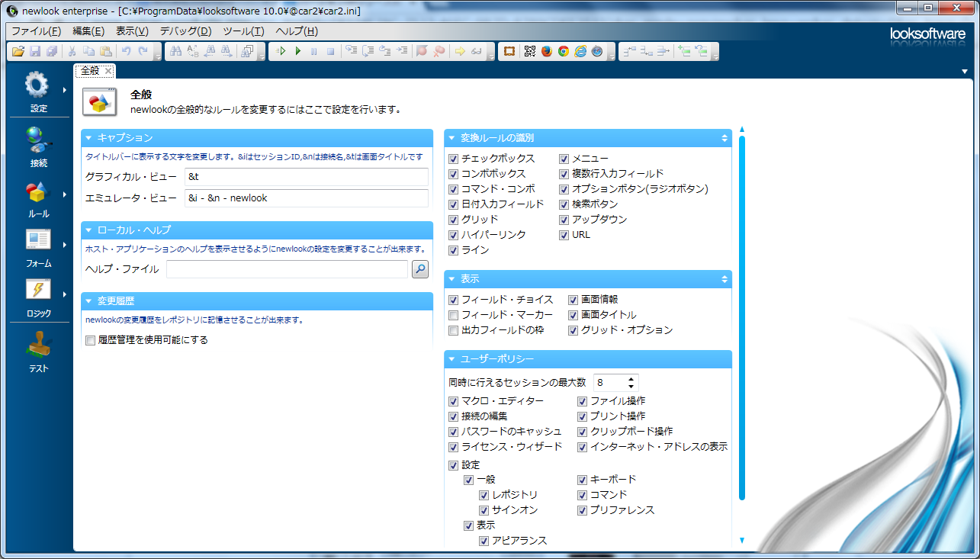Open the デバッグ(D) menu
This screenshot has width=980, height=559.
click(x=185, y=31)
